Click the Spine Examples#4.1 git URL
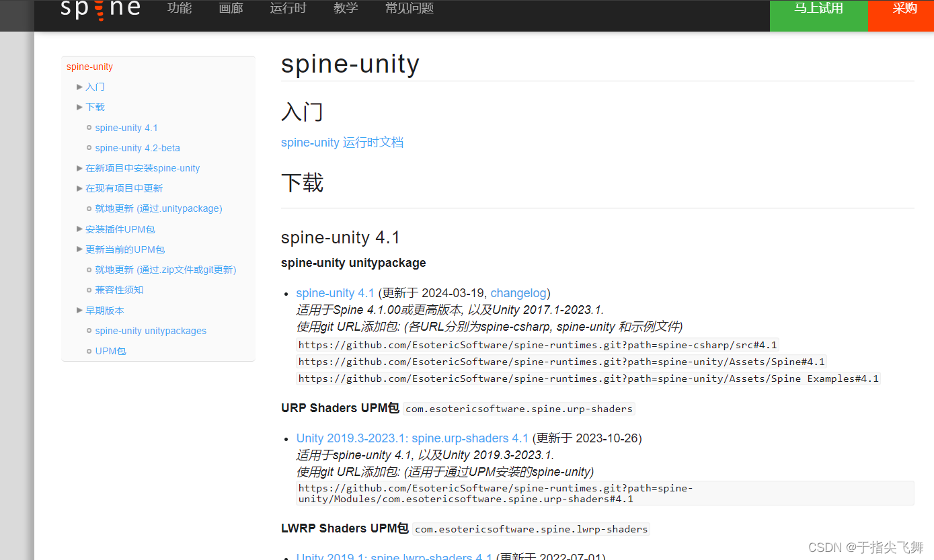 (588, 378)
